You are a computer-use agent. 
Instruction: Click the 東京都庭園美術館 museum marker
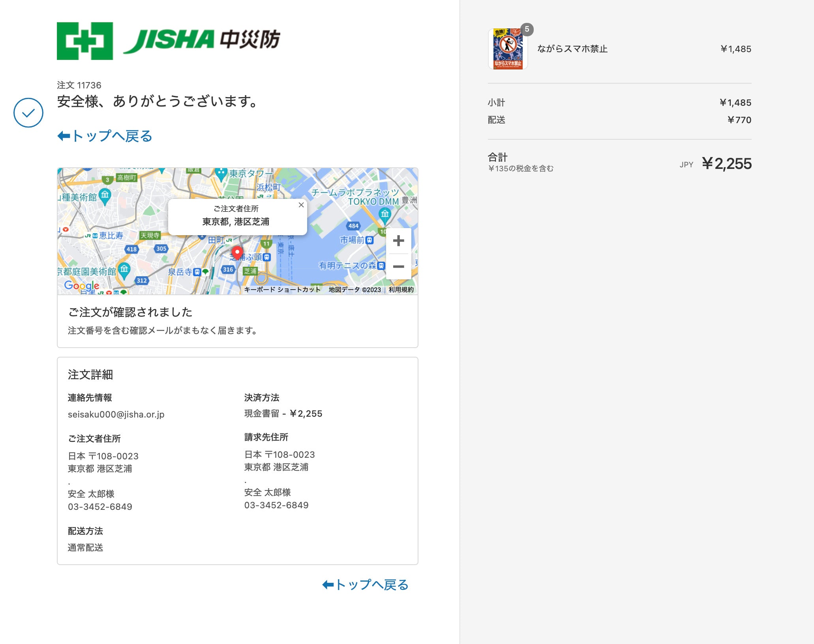(124, 270)
